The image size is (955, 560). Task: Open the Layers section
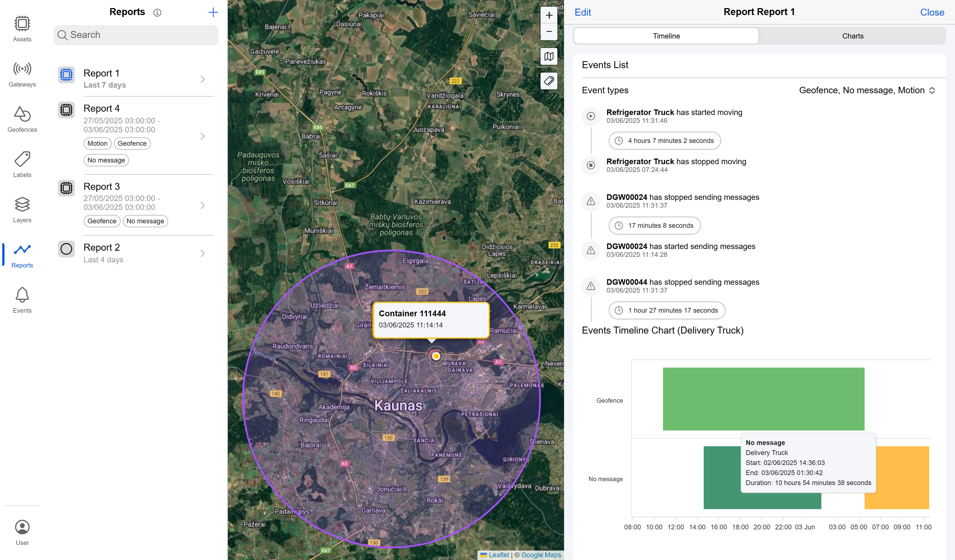pyautogui.click(x=22, y=210)
